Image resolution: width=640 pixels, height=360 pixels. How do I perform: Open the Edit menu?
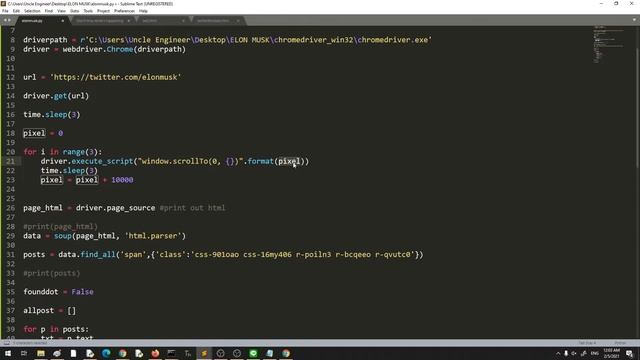click(16, 11)
